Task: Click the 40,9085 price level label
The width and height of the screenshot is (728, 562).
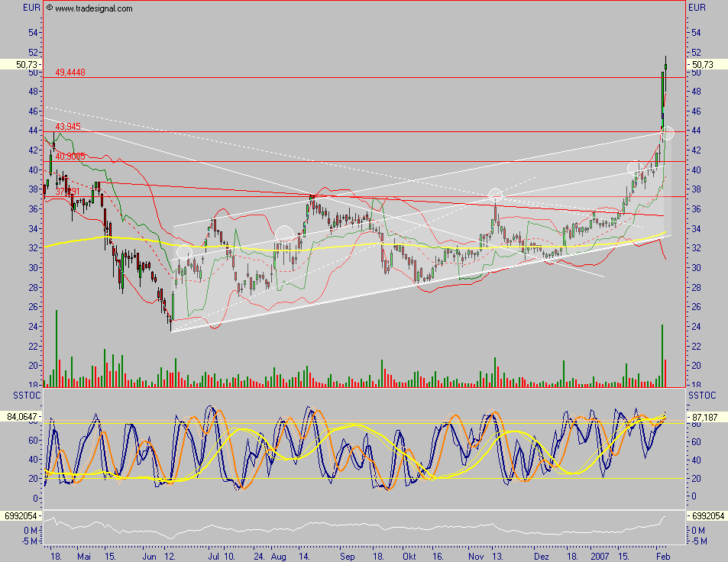Action: click(70, 157)
